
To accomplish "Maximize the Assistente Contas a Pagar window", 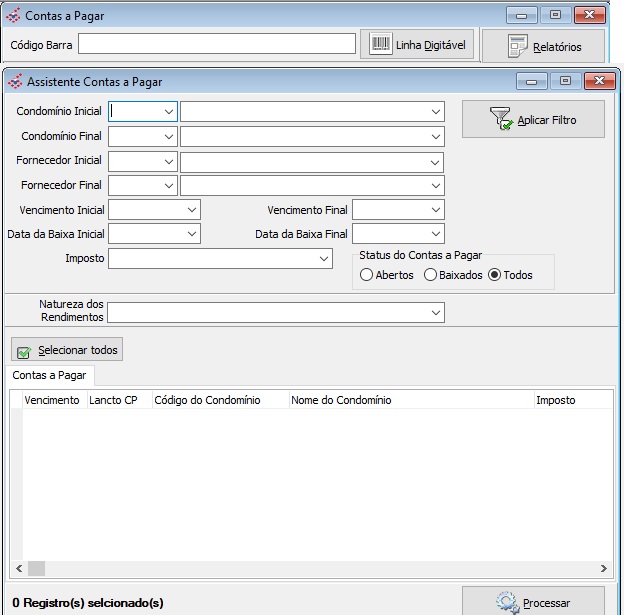I will (565, 82).
